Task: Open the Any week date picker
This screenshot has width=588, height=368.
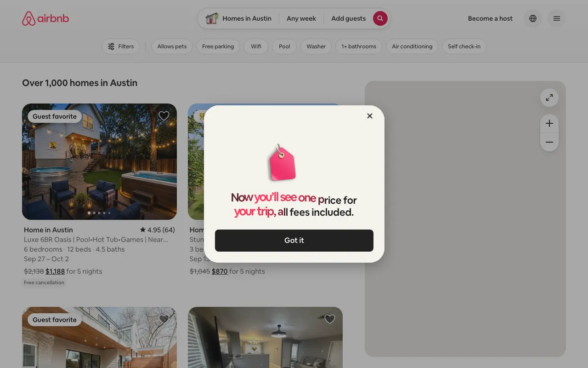Action: (x=301, y=18)
